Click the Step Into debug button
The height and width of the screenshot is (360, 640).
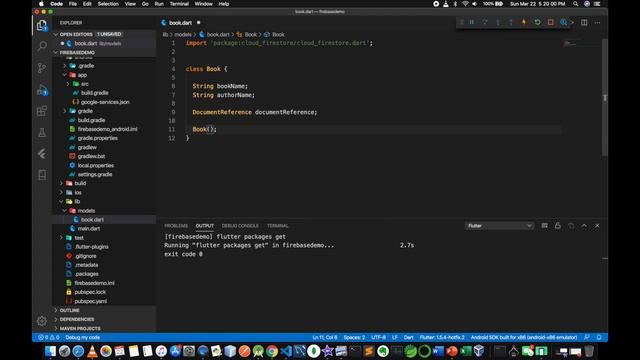tap(498, 22)
